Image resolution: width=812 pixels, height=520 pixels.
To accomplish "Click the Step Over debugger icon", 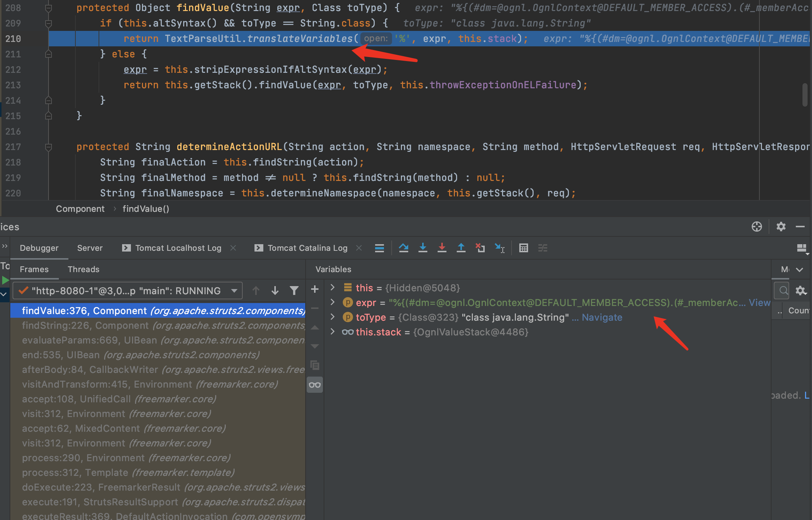I will 403,248.
